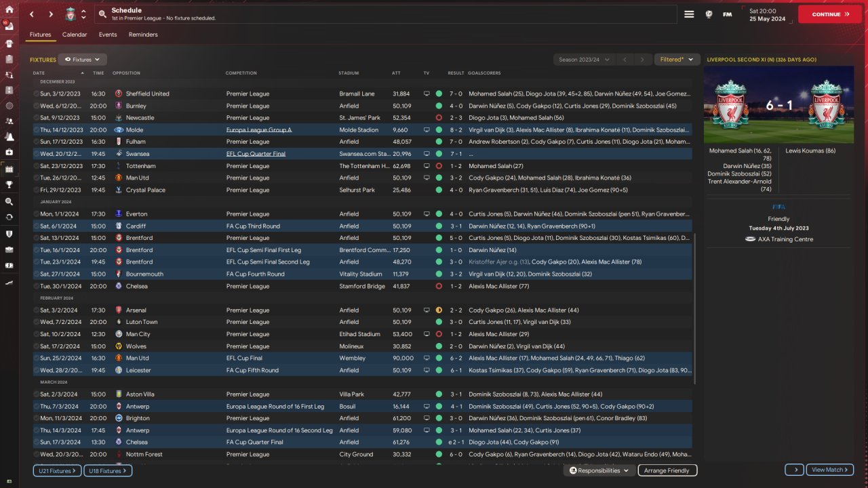Click the fixture list vertical scrollbar
The image size is (868, 488).
point(694,308)
